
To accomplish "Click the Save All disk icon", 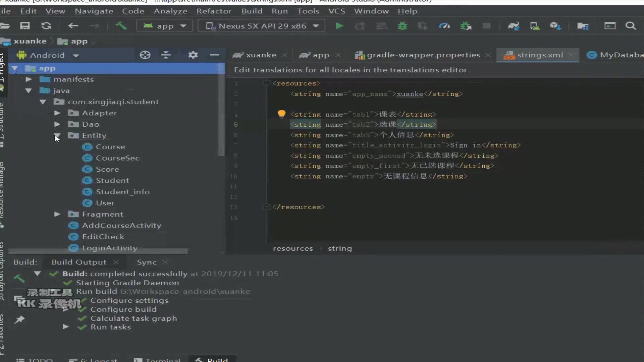I will 25,26.
